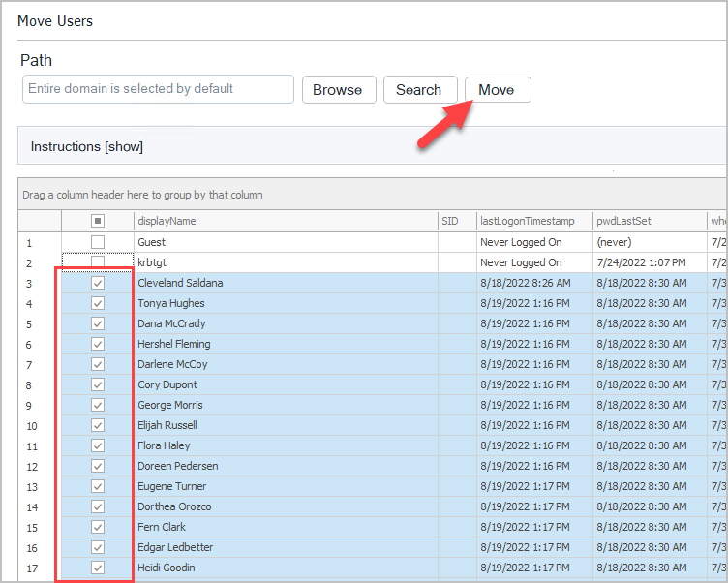Uncheck Cleveland Saldana's checkbox
Screen dimensions: 728x583
[x=98, y=283]
